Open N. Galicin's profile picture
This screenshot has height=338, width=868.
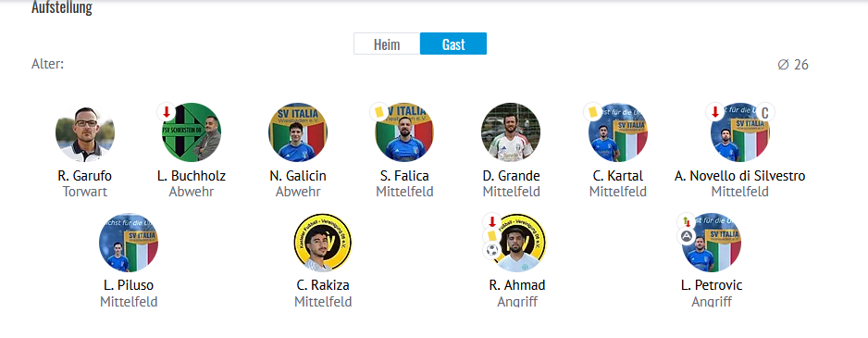click(x=298, y=131)
